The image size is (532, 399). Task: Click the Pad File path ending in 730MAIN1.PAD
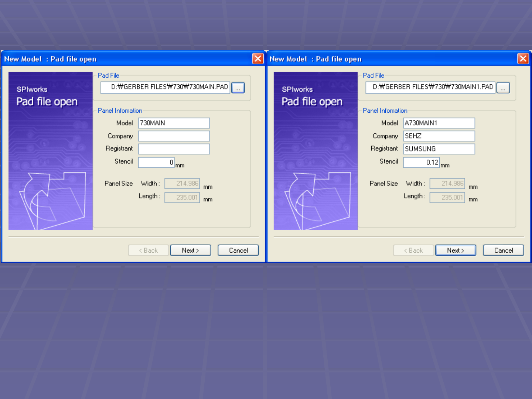(430, 88)
